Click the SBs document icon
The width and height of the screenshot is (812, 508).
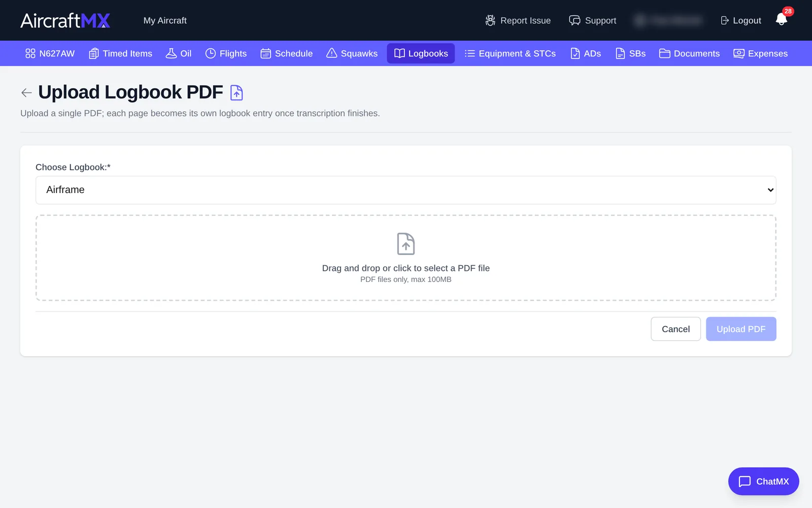click(620, 53)
